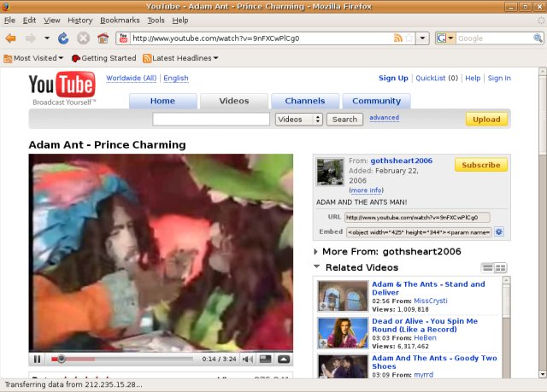The height and width of the screenshot is (392, 547).
Task: Open the Most Visited bookmarks folder
Action: click(33, 58)
